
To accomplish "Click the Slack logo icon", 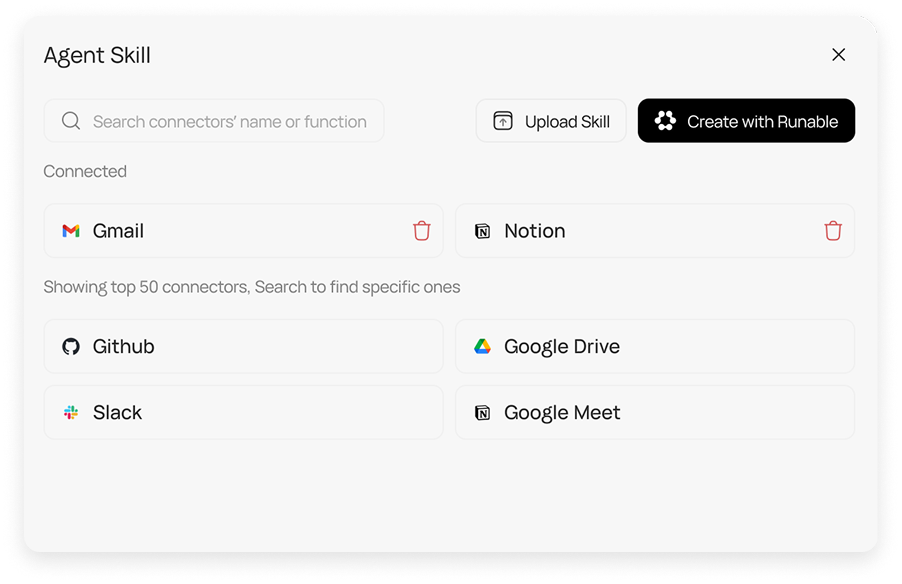I will (x=70, y=412).
